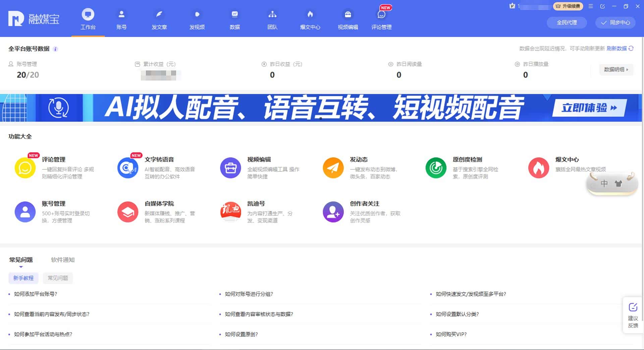Click the 创作者关注 purple user icon

click(333, 212)
